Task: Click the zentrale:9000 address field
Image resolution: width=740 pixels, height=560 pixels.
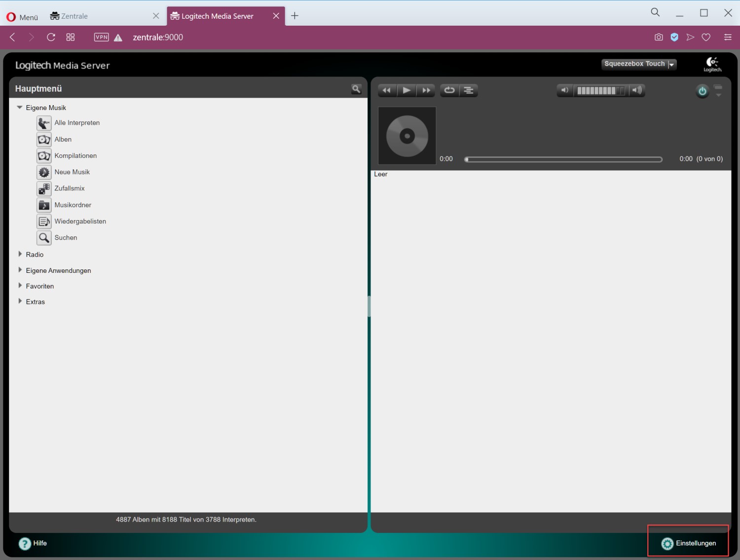Action: pos(158,37)
